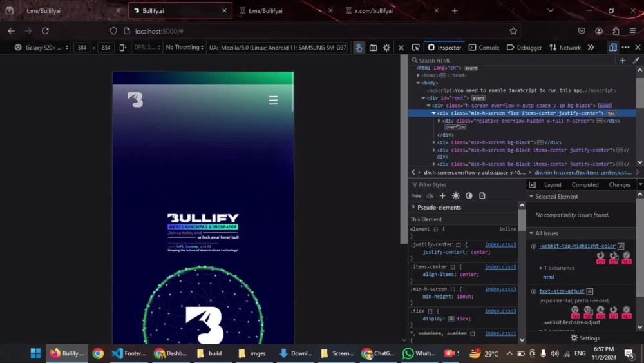This screenshot has width=644, height=363.
Task: Open -webkit-tap-highlight-color link
Action: click(577, 246)
